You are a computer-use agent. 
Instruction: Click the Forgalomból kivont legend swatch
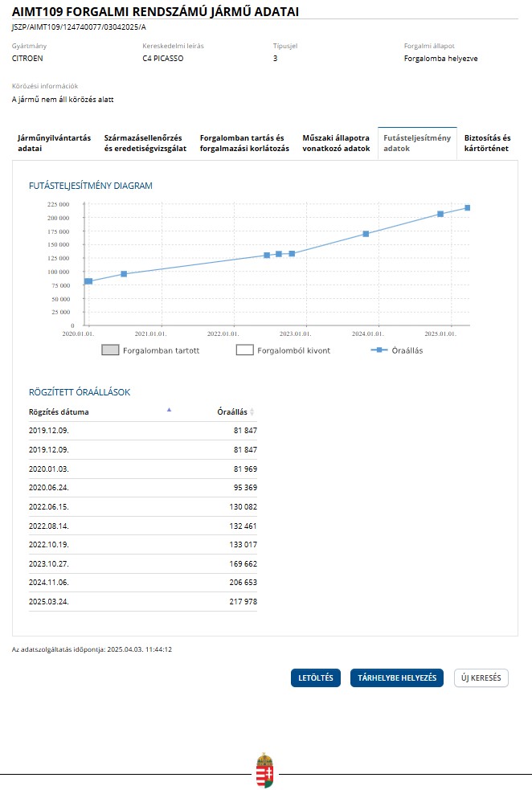click(245, 350)
